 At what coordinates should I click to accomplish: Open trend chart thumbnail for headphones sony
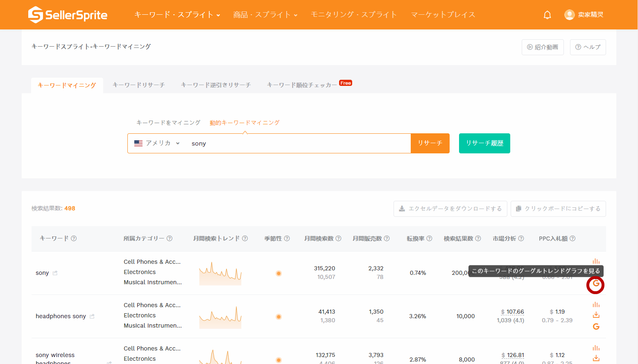(x=220, y=317)
